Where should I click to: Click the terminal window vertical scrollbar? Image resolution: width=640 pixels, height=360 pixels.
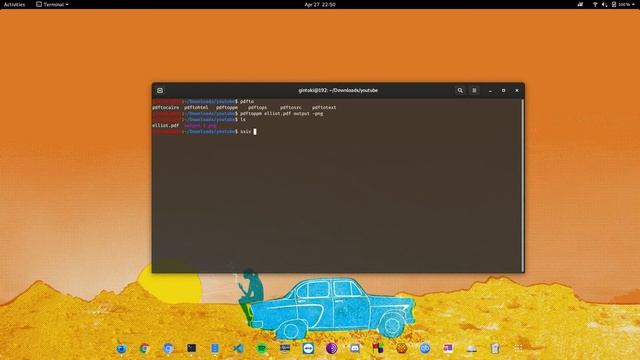tap(522, 185)
